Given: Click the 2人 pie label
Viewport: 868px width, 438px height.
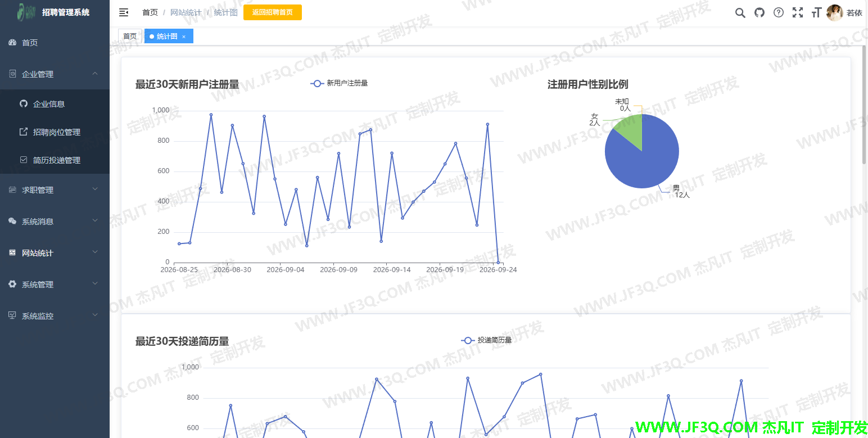Looking at the screenshot, I should [595, 123].
